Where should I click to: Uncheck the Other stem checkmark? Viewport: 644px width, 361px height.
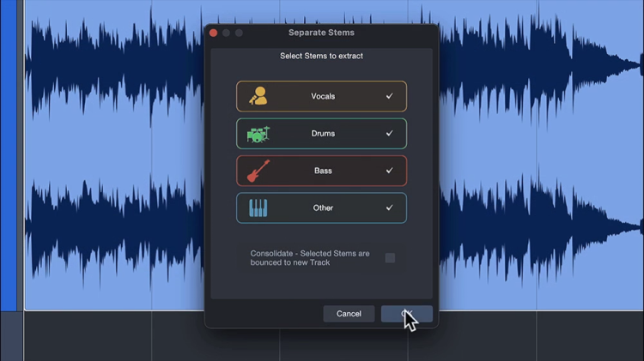(389, 208)
